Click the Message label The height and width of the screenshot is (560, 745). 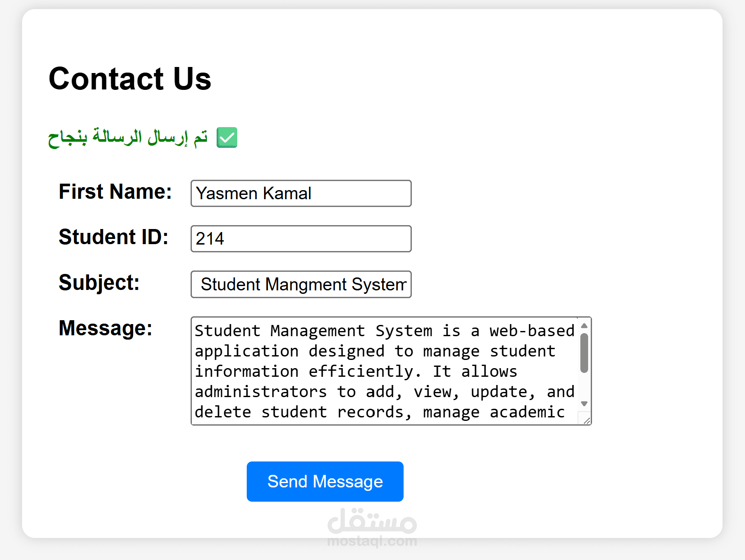[105, 328]
